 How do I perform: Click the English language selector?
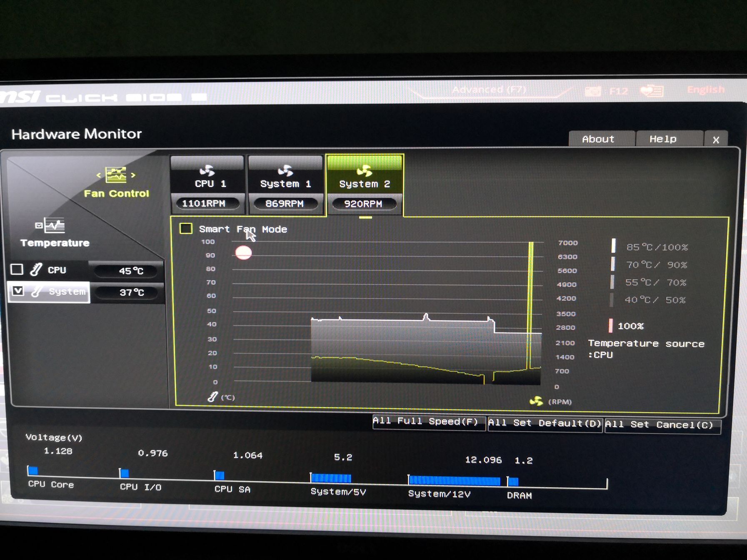pyautogui.click(x=706, y=90)
